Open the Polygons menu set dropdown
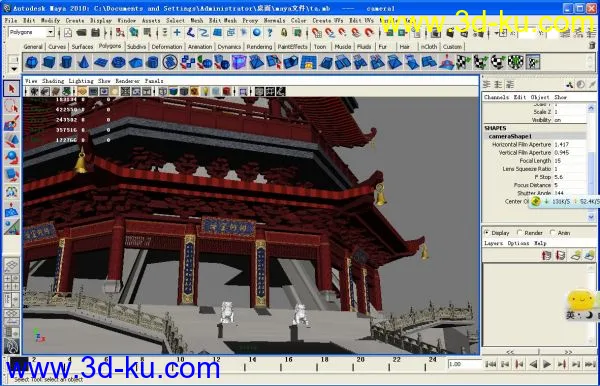The image size is (600, 386). [31, 33]
